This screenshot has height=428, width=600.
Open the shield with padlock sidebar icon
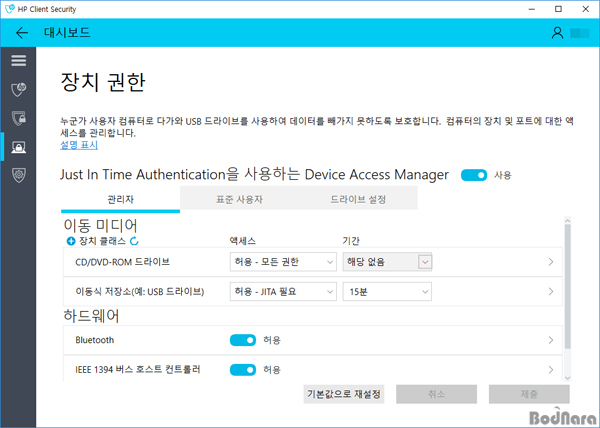tap(18, 118)
